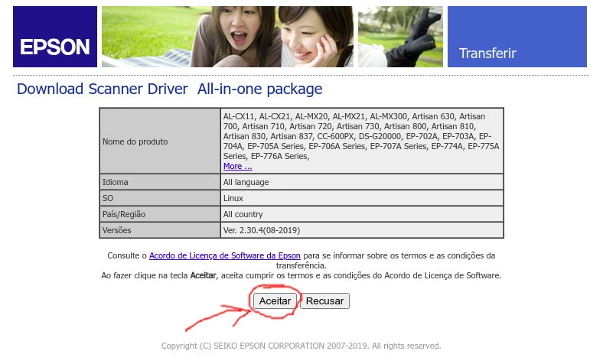Screen dimensions: 603x364
Task: Select the 'País/Região' row label
Action: point(160,214)
